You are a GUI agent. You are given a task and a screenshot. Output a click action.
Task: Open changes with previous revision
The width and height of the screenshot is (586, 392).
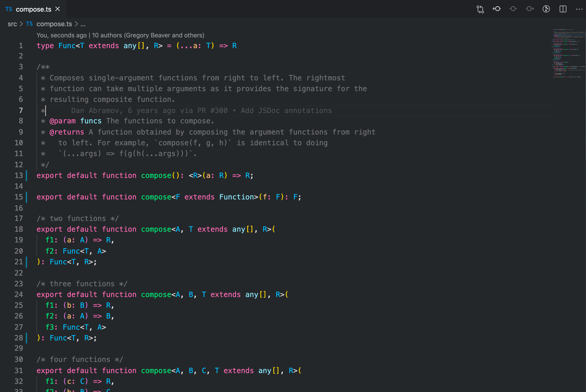point(497,9)
